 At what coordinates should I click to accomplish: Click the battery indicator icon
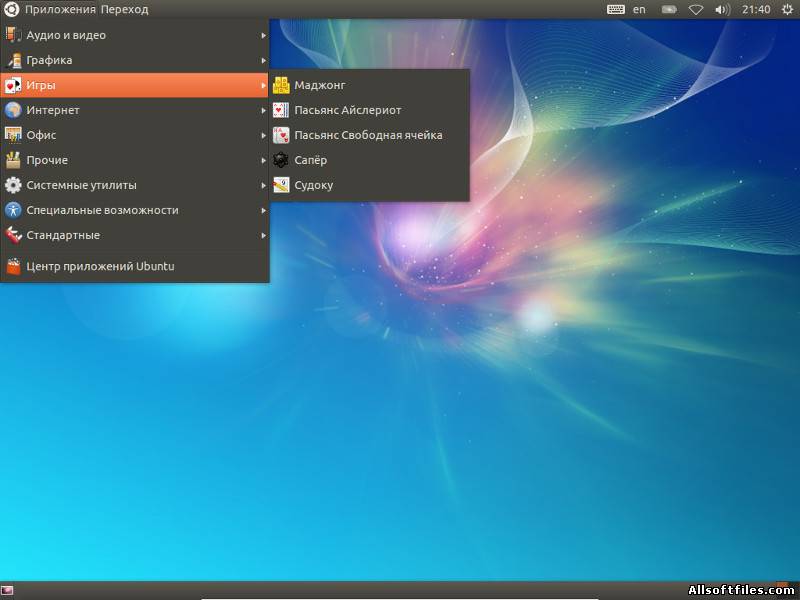pyautogui.click(x=667, y=9)
